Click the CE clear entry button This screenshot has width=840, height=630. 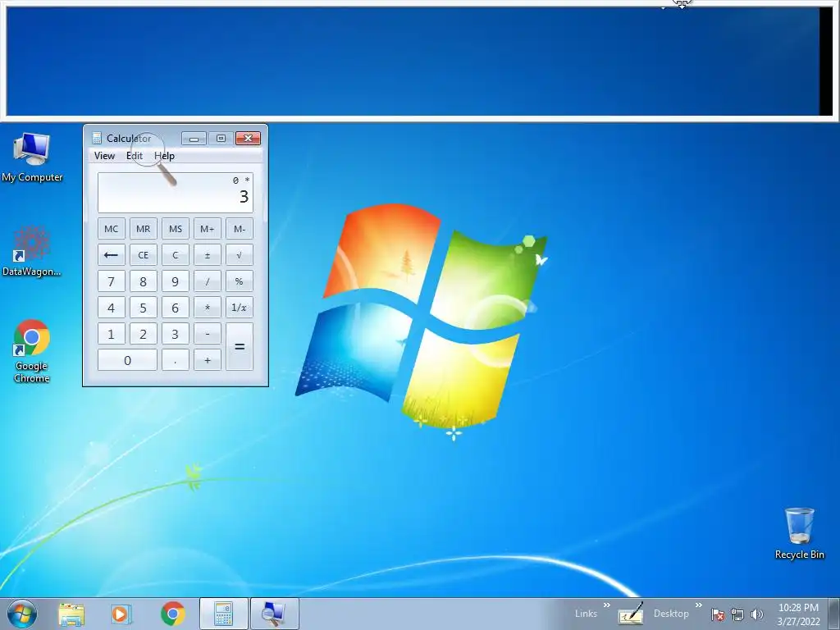(143, 255)
